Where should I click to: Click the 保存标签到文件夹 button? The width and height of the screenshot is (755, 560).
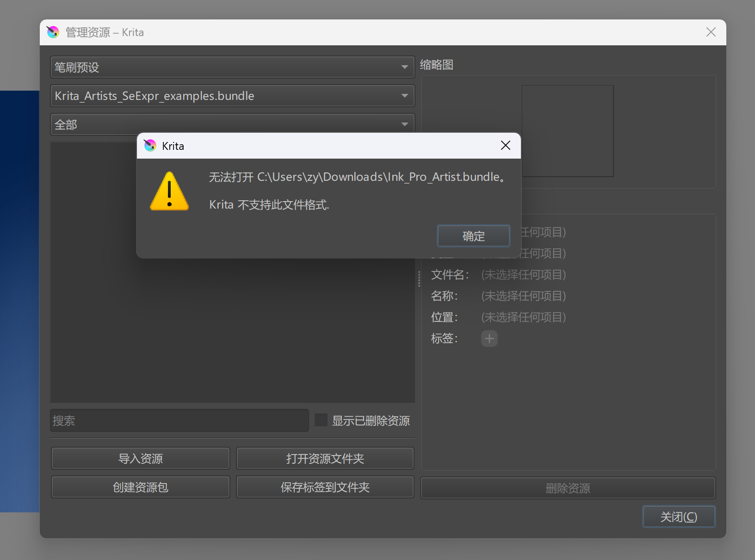pos(325,487)
